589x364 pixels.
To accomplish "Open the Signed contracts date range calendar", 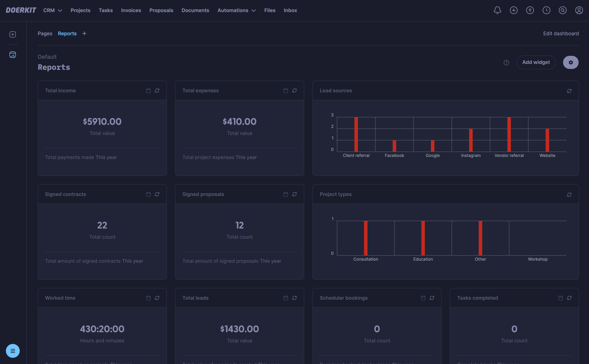I will (x=148, y=194).
